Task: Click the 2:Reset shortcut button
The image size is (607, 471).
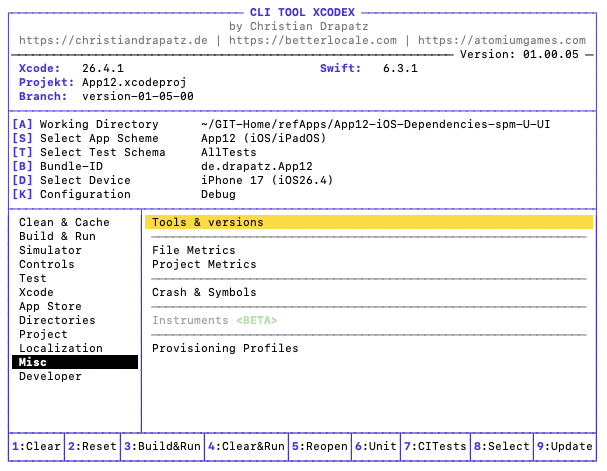Action: tap(92, 446)
